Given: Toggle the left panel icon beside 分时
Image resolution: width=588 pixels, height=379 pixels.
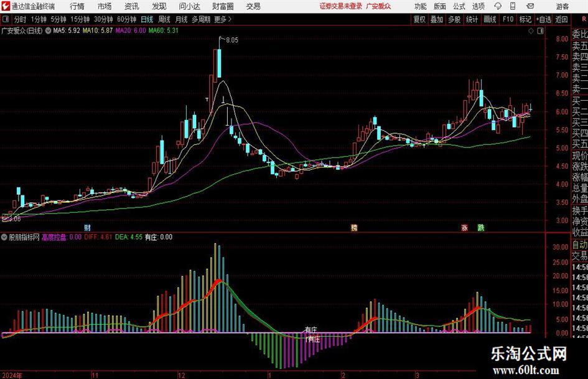Looking at the screenshot, I should point(6,19).
